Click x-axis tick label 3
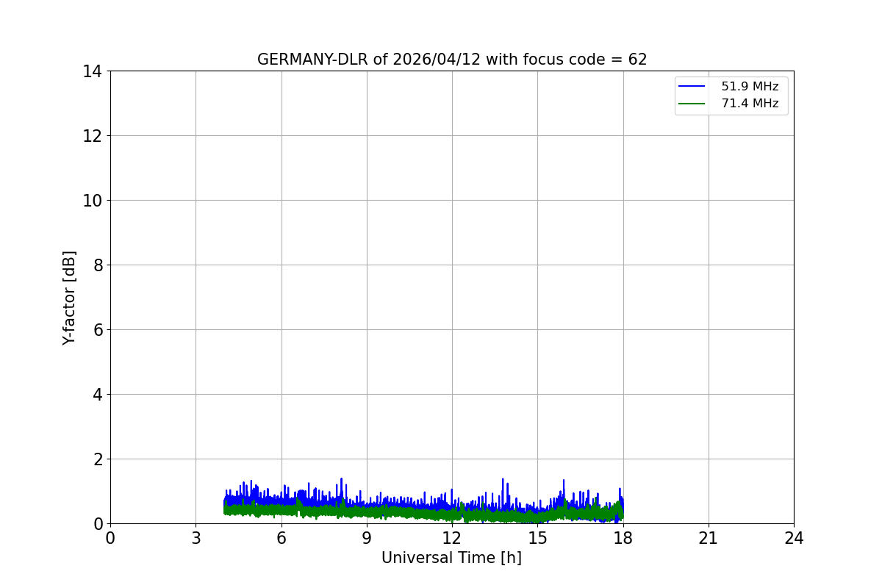882x588 pixels. tap(196, 538)
